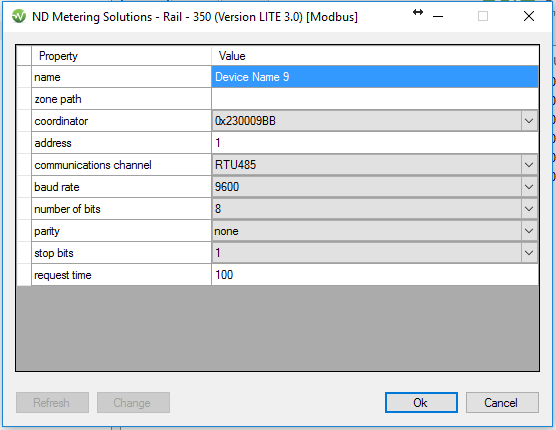Click the Property column header
The image size is (556, 430).
coord(121,56)
